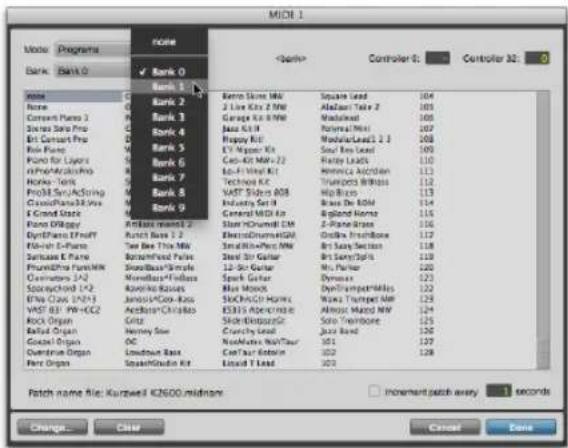The height and width of the screenshot is (448, 568).
Task: Select the Spark Guitar patch
Action: pos(246,278)
